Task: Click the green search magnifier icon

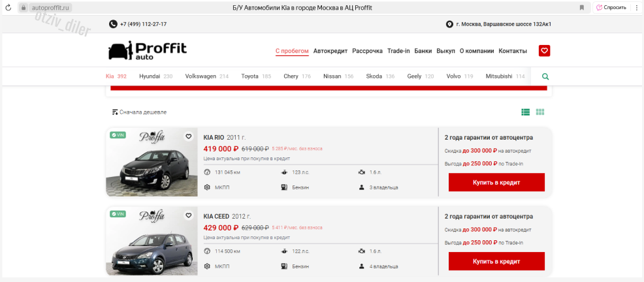Action: [x=545, y=76]
